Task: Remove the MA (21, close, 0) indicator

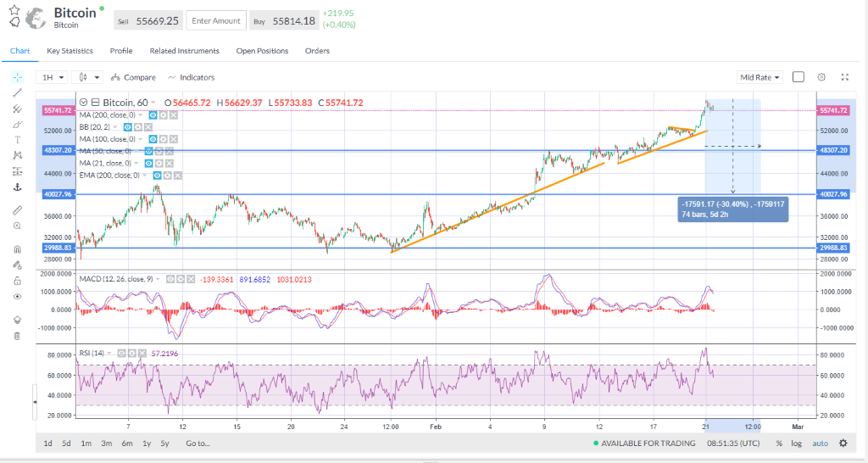Action: pos(170,164)
